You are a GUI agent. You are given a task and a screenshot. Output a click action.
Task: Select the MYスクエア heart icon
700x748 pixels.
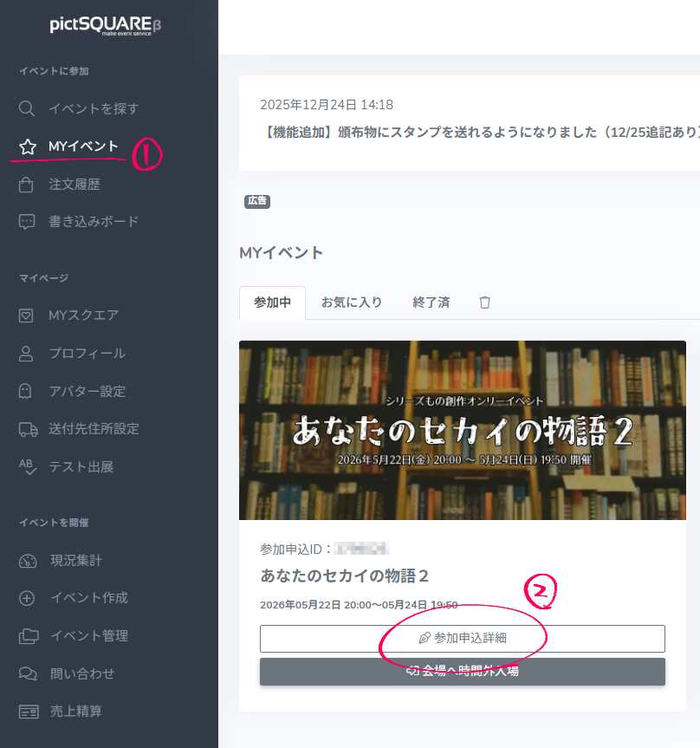click(x=27, y=315)
